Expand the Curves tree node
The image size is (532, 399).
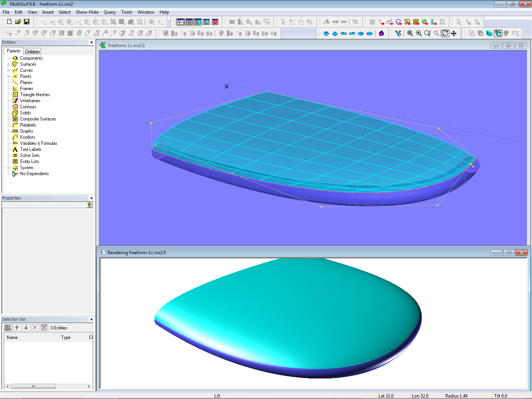click(9, 71)
